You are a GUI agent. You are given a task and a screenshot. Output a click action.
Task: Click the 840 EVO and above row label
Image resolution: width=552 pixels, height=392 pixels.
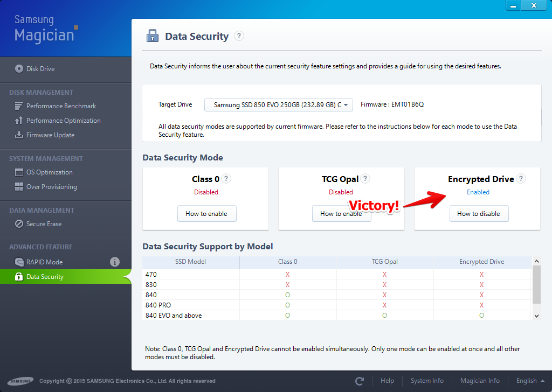[174, 316]
